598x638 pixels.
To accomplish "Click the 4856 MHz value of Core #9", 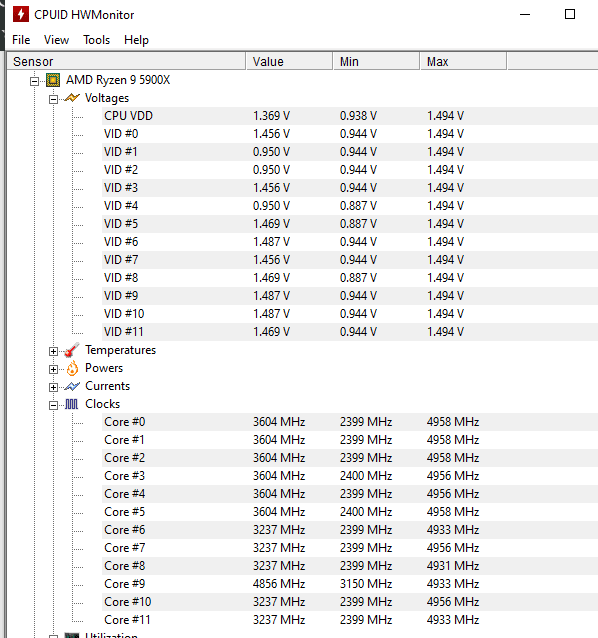I will [x=279, y=584].
